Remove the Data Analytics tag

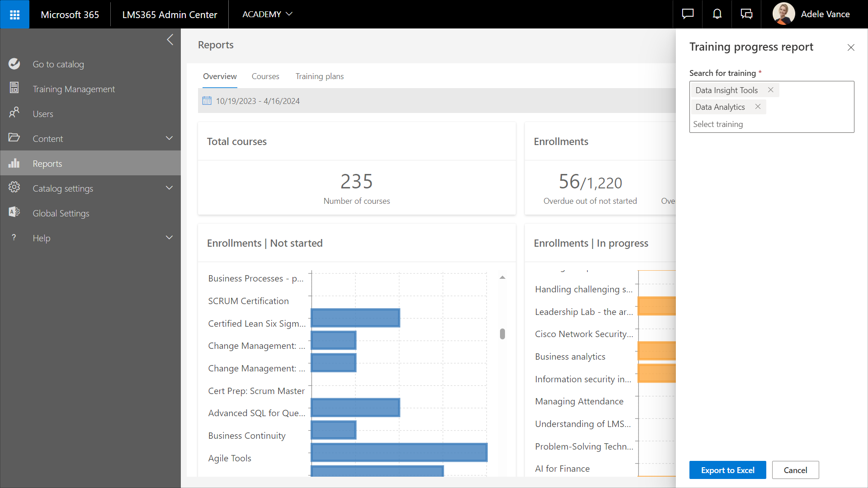[x=758, y=107]
